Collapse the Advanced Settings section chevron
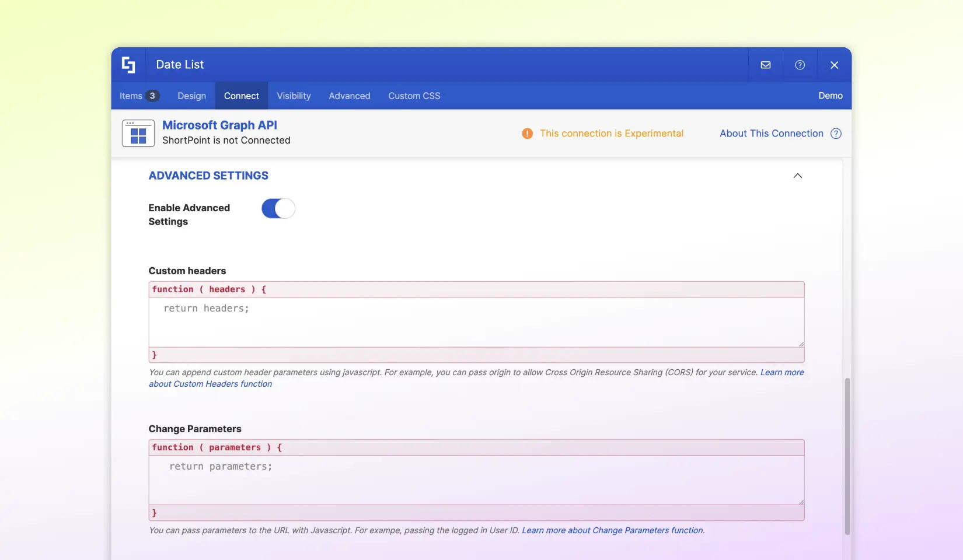This screenshot has height=560, width=963. click(798, 176)
